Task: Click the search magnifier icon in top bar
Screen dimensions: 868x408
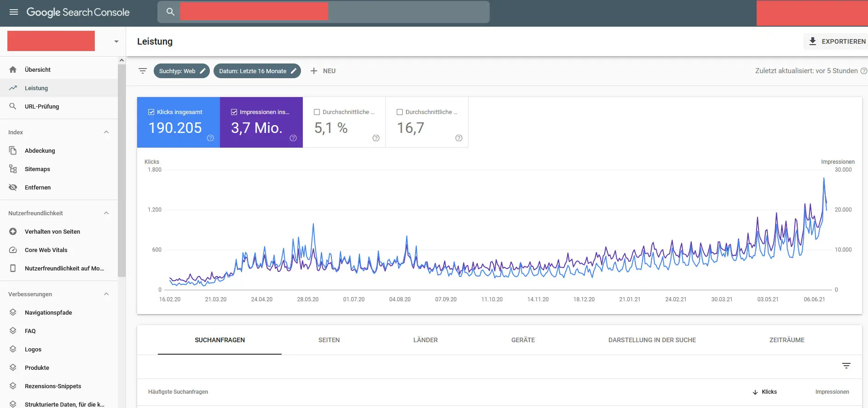Action: click(170, 12)
